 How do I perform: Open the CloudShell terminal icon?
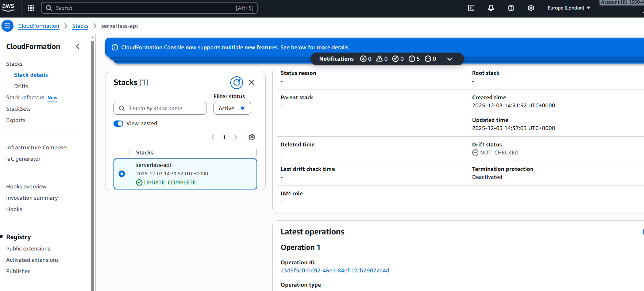pyautogui.click(x=471, y=8)
